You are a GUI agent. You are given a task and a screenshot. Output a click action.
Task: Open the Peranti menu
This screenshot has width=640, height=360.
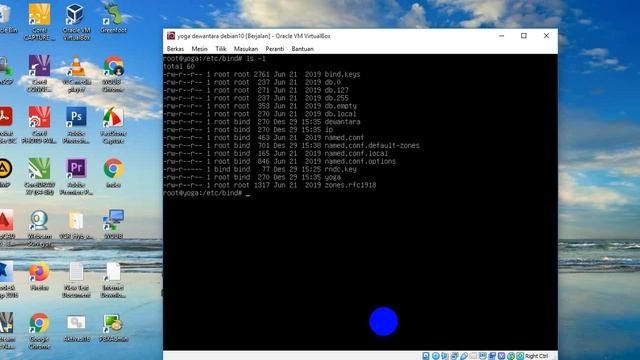[275, 49]
